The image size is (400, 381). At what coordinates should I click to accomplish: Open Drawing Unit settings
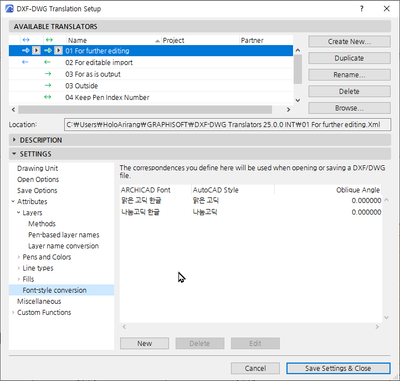click(38, 168)
